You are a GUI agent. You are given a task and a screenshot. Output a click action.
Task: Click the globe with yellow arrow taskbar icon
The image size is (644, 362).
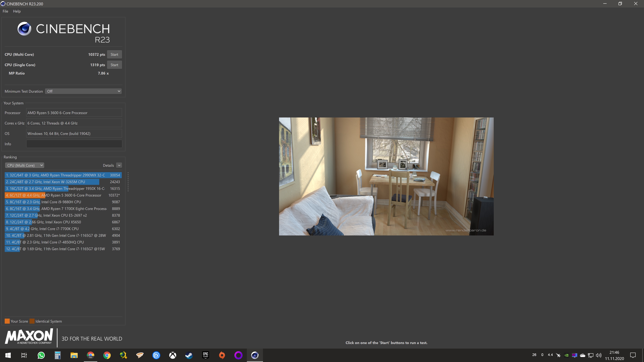[123, 355]
